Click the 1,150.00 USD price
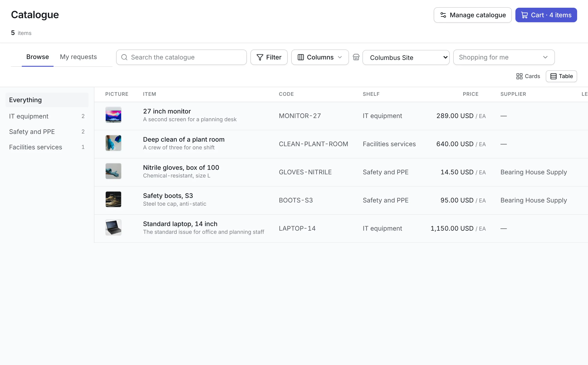 (452, 228)
